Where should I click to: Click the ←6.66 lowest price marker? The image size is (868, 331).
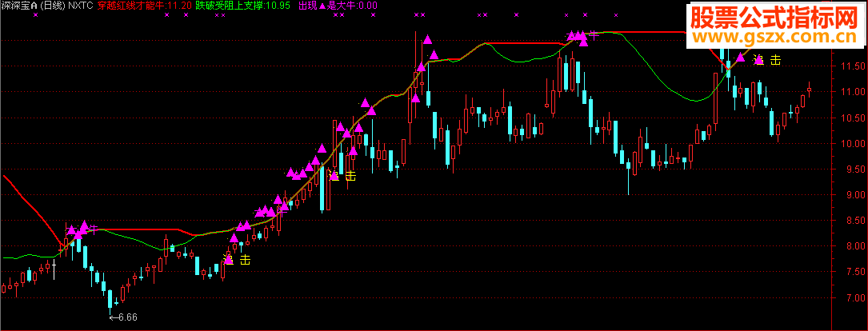[123, 317]
